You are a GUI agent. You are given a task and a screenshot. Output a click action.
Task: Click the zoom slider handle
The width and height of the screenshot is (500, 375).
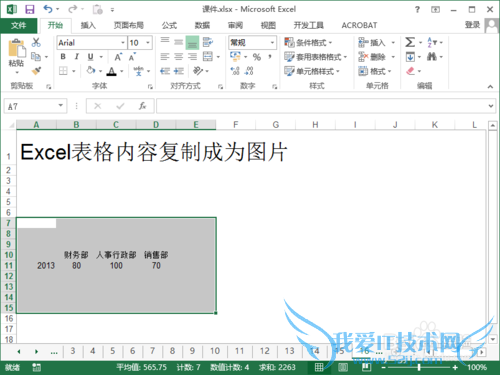point(419,367)
